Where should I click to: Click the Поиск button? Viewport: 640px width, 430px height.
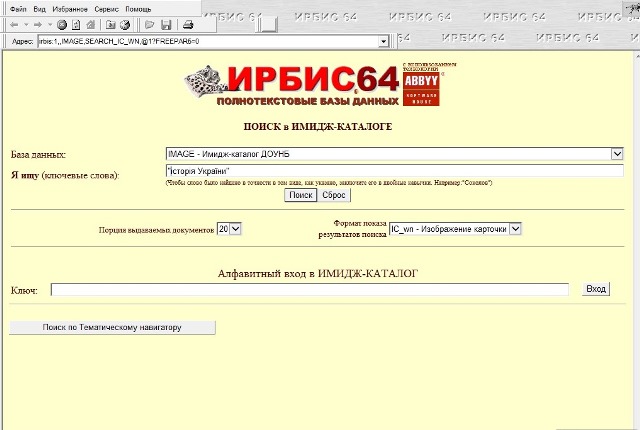[x=301, y=195]
